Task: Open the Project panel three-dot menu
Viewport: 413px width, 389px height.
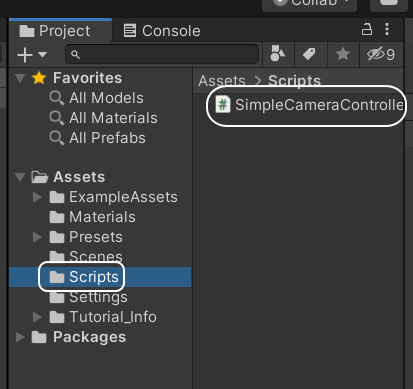Action: [x=387, y=29]
